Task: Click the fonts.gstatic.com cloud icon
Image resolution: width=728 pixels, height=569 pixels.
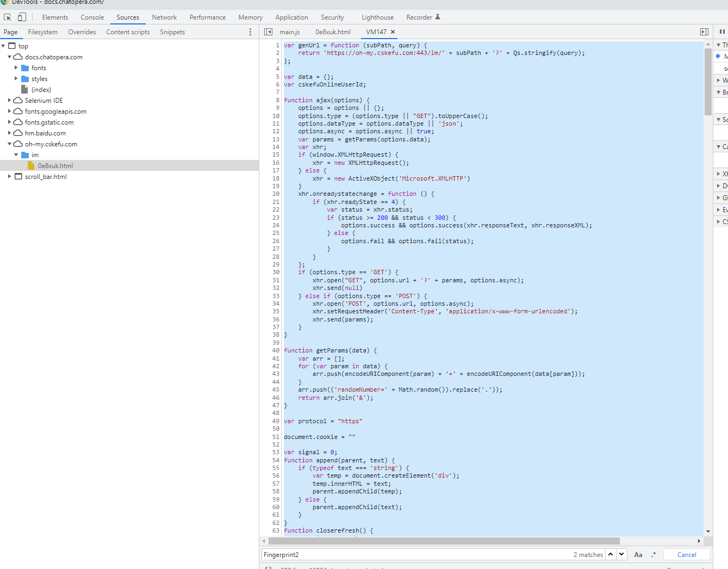Action: pos(18,122)
